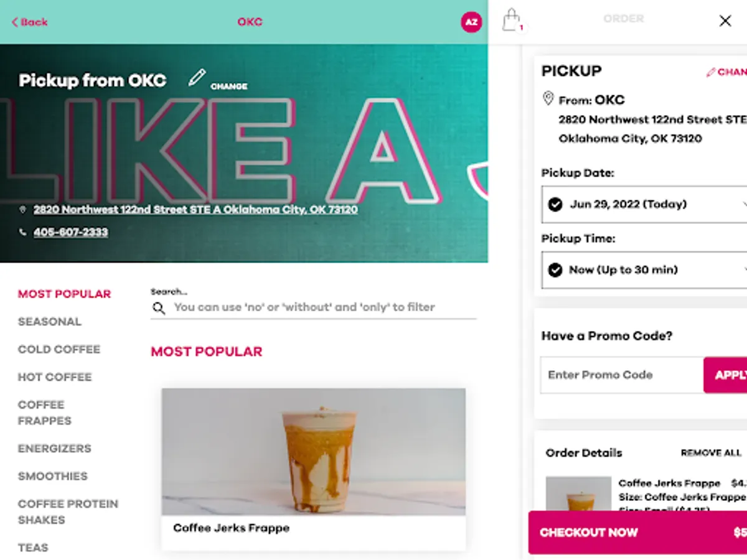The height and width of the screenshot is (560, 747).
Task: Open the Pickup Time dropdown
Action: [644, 270]
